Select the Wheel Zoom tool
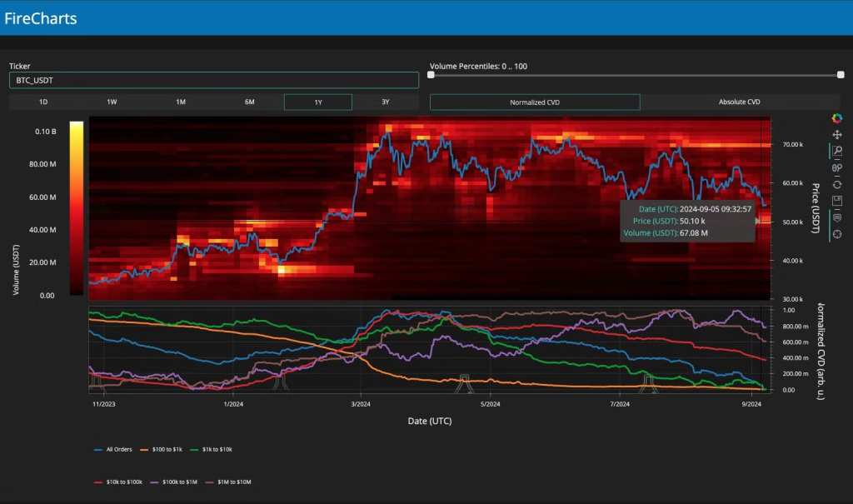The image size is (853, 504). 837,167
